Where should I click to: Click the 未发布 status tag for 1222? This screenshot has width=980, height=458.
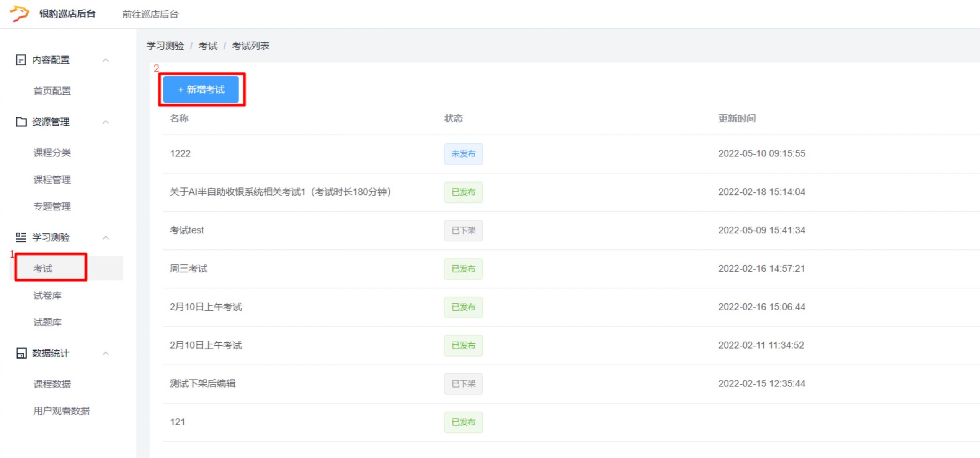coord(463,154)
